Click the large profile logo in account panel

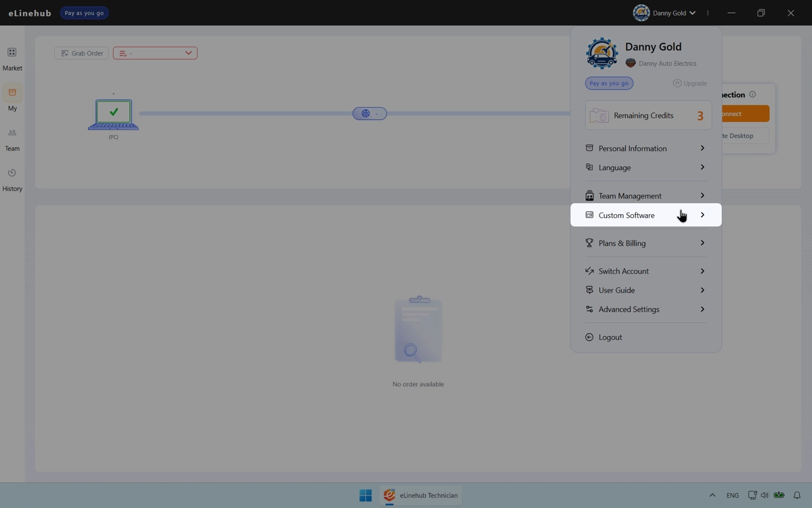(602, 54)
